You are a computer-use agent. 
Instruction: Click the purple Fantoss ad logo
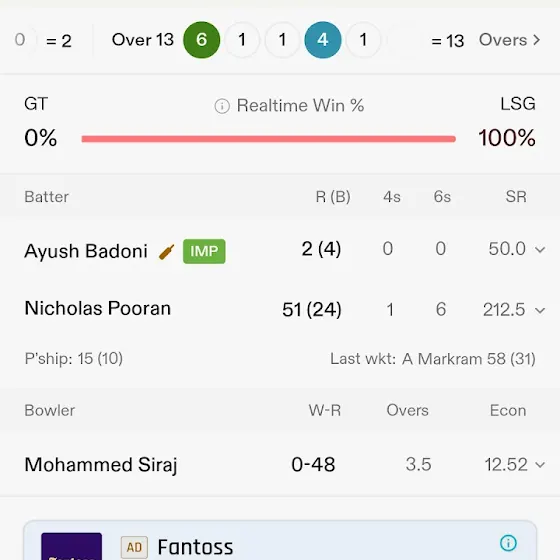click(x=71, y=546)
